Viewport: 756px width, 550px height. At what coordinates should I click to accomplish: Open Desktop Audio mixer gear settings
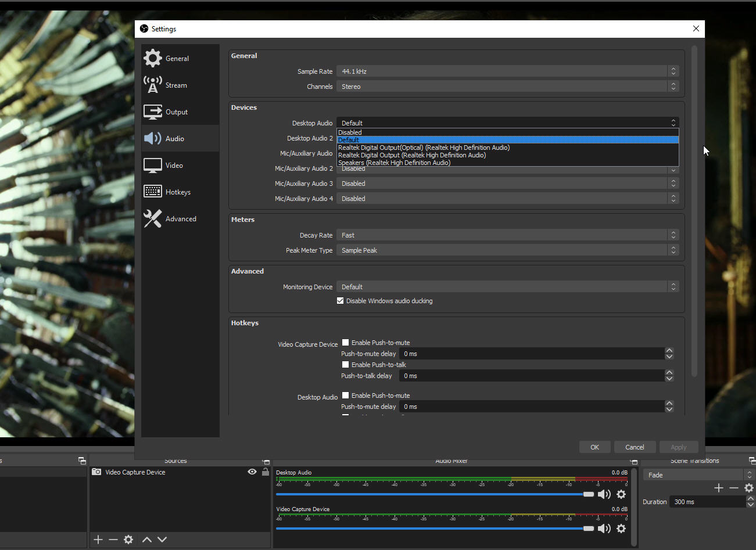[x=621, y=494]
